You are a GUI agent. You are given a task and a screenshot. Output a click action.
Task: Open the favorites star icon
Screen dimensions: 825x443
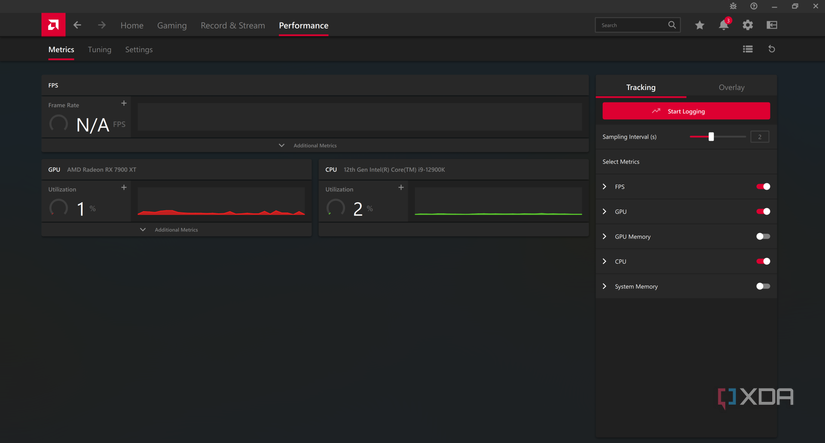700,25
